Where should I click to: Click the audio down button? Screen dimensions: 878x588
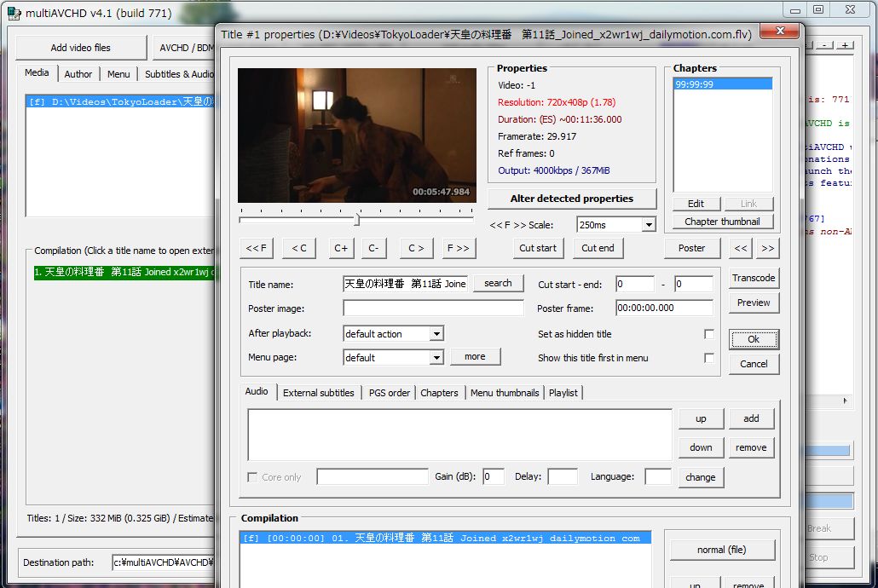(x=701, y=448)
